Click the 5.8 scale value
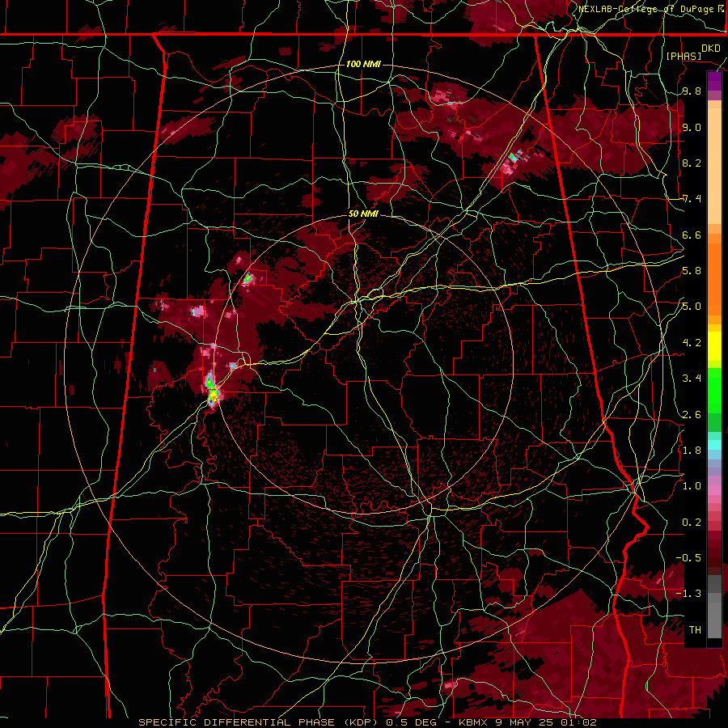This screenshot has width=728, height=728. 692,271
